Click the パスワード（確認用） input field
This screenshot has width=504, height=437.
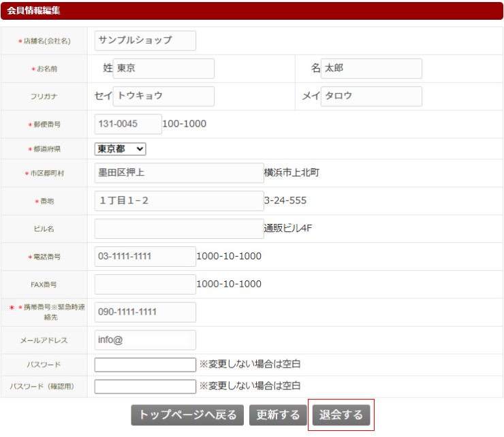coord(145,386)
